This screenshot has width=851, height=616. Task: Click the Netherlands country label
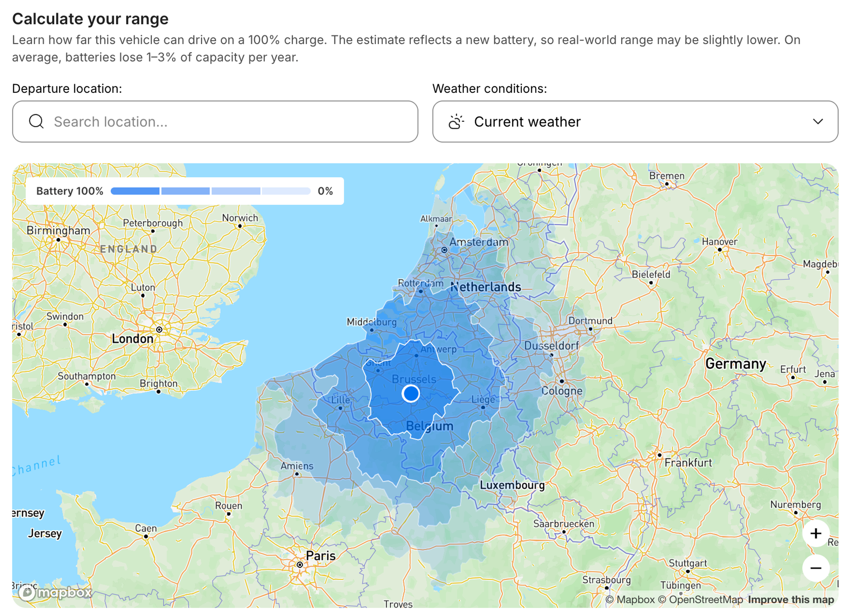pos(486,287)
